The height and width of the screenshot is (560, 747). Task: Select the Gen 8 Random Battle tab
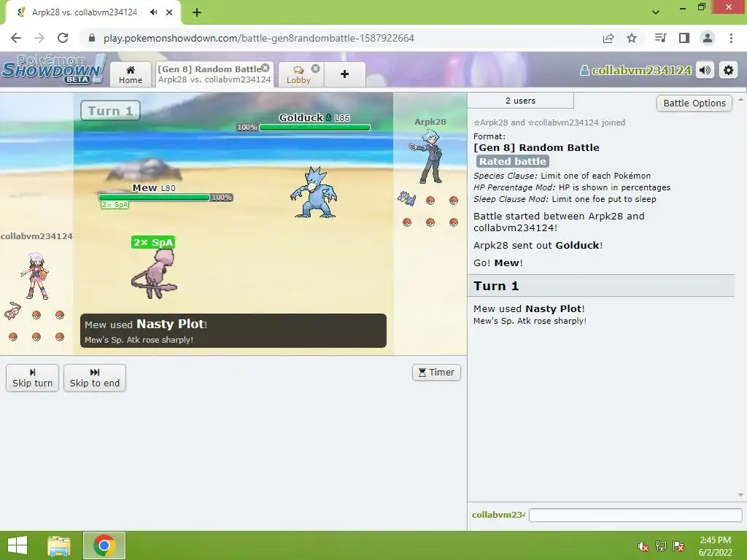click(x=214, y=74)
